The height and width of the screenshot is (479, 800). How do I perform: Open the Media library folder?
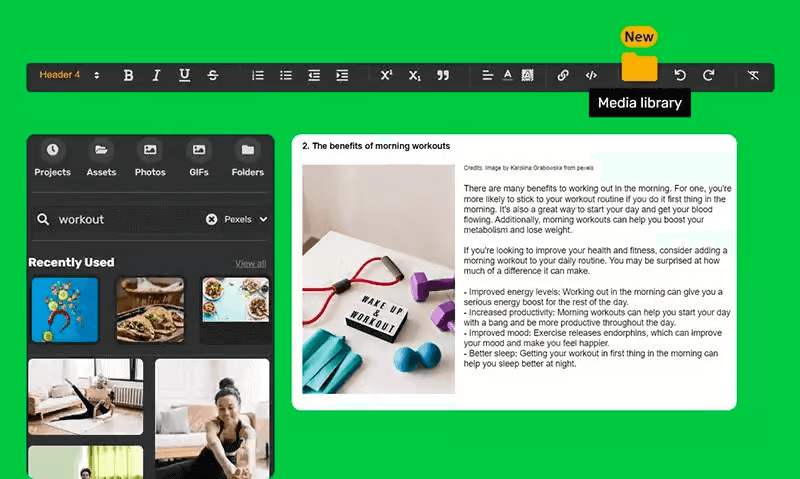pyautogui.click(x=639, y=68)
